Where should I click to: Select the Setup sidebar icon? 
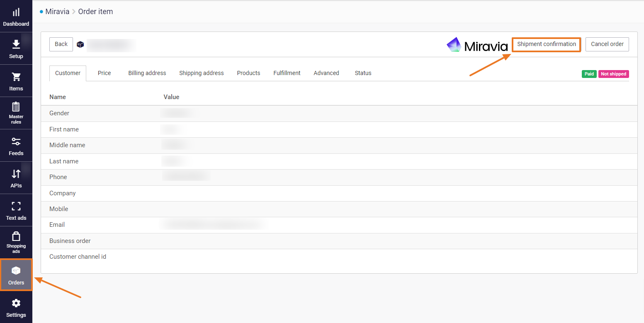pos(16,49)
